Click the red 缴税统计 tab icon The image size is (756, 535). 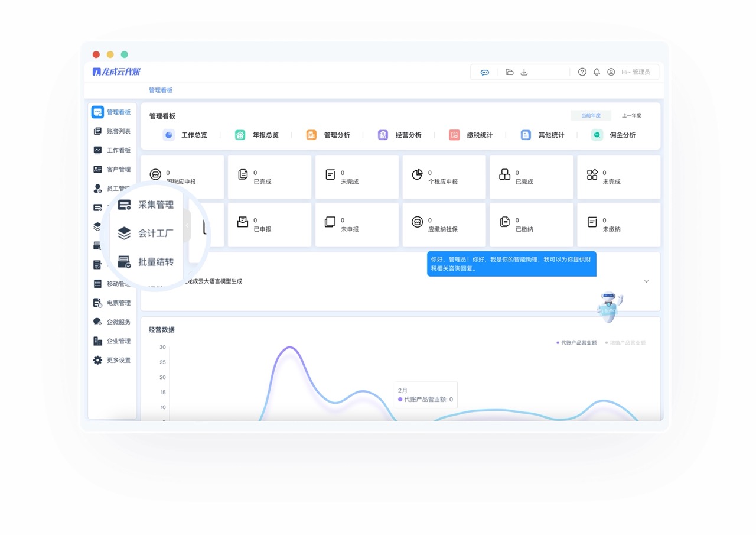[x=454, y=135]
